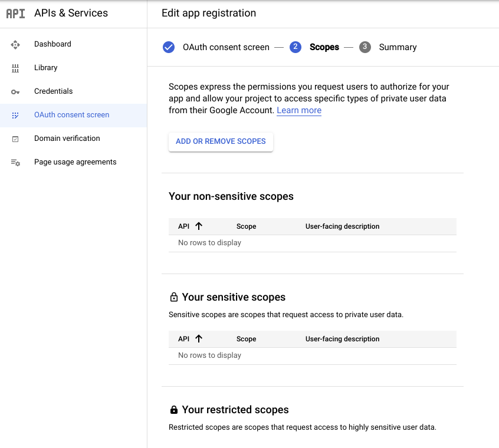Sort sensitive scopes by API arrow

199,338
